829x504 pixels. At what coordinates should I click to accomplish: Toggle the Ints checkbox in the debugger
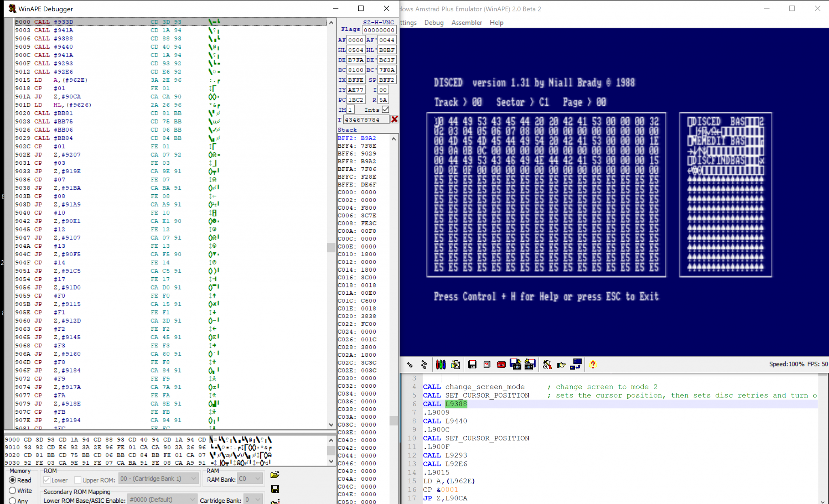click(x=385, y=109)
